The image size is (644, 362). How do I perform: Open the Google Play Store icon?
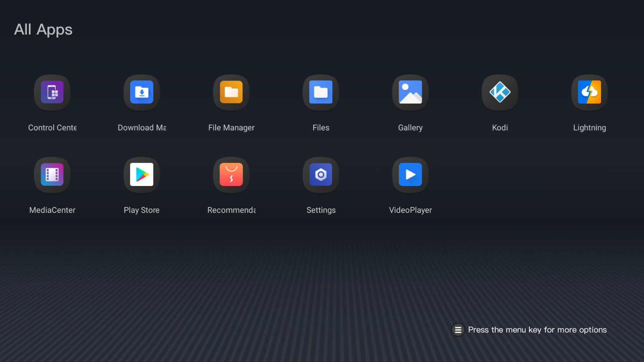coord(142,175)
